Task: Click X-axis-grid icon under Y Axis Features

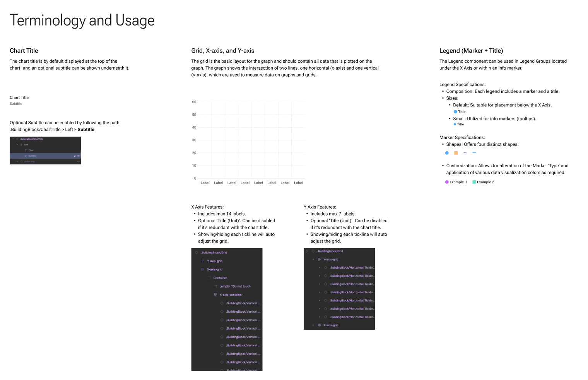Action: pyautogui.click(x=319, y=325)
